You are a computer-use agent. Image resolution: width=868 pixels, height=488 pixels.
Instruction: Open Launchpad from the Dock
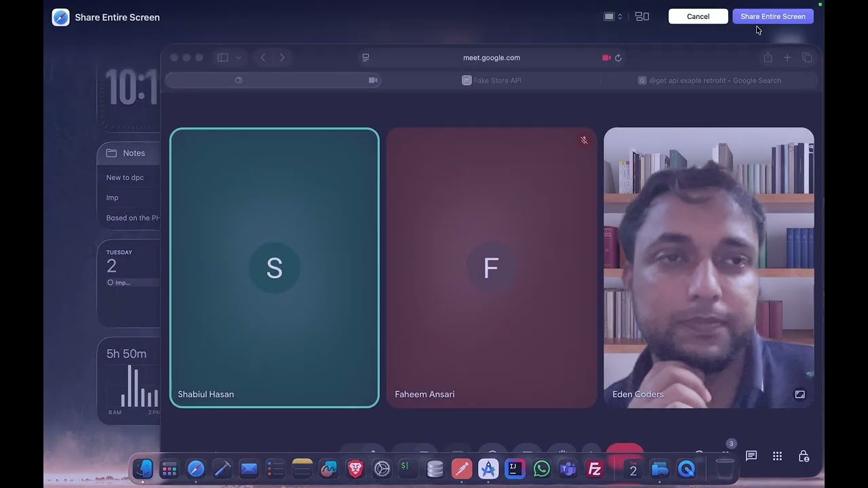click(x=169, y=468)
